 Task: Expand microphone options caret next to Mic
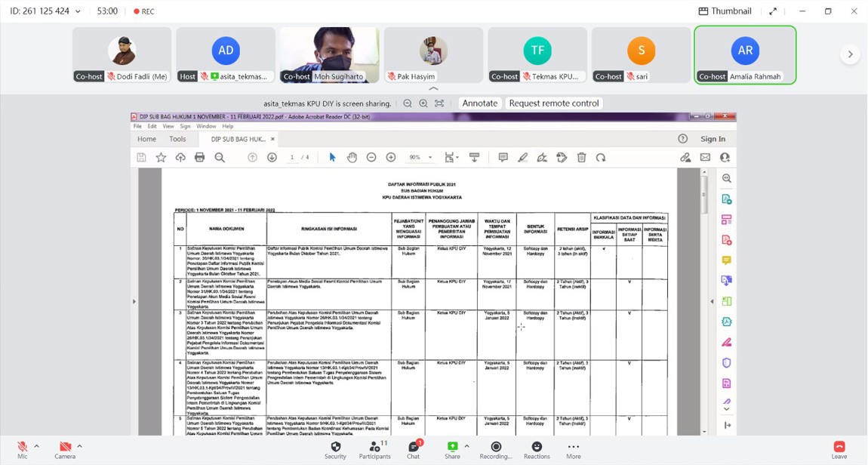click(x=36, y=446)
